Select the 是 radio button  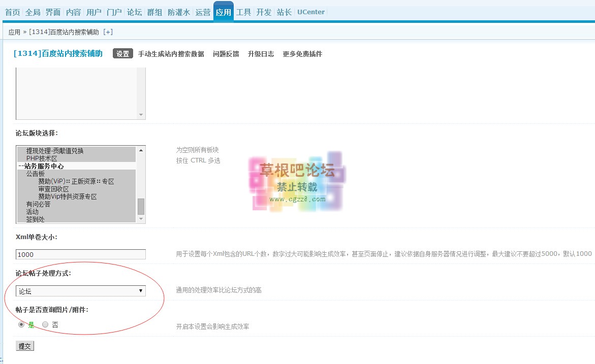(x=21, y=324)
